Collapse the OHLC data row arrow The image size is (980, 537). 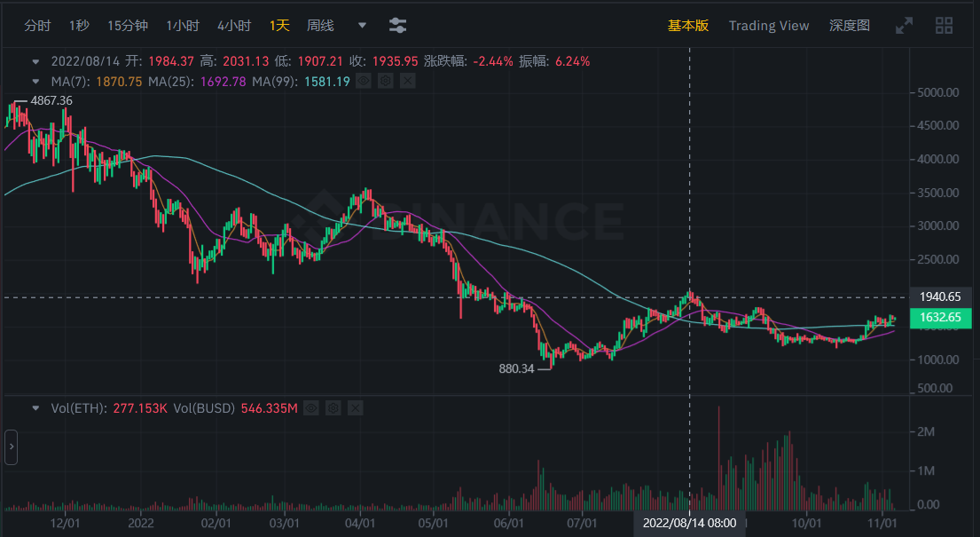click(35, 62)
